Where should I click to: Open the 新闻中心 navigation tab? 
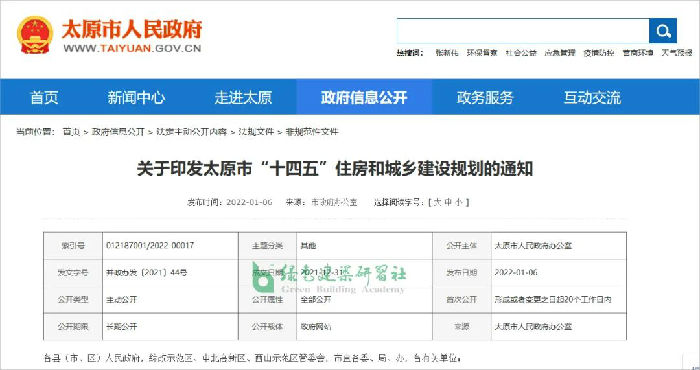[136, 97]
